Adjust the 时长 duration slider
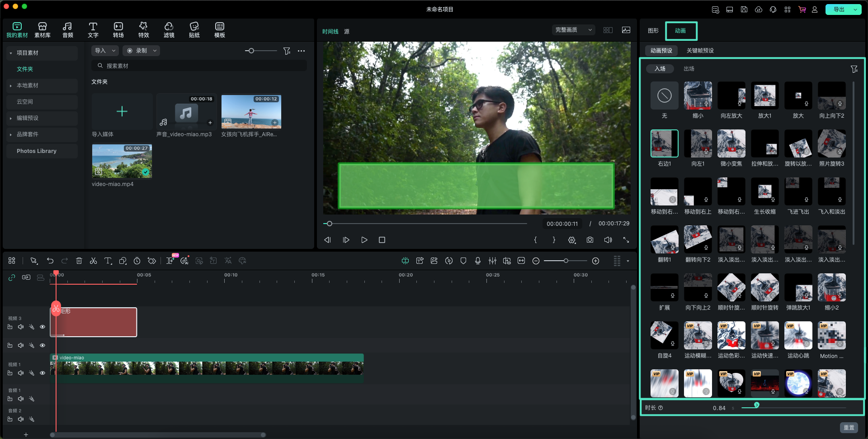The image size is (868, 439). [756, 405]
